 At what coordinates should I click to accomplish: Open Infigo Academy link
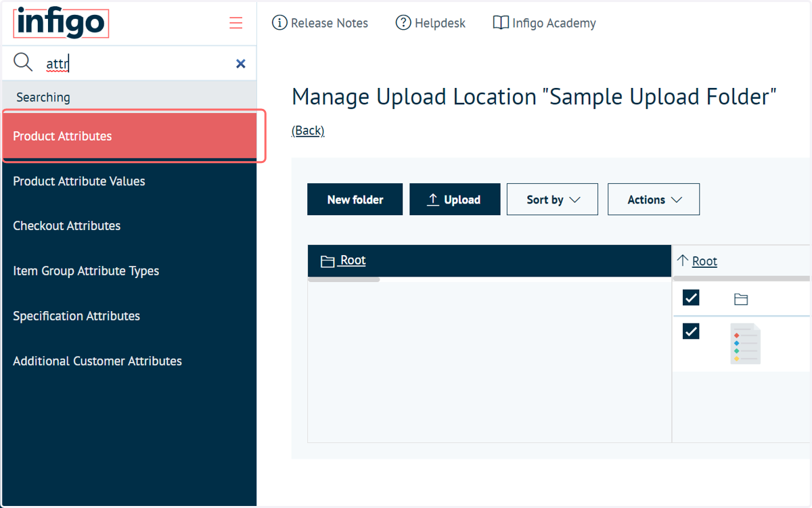point(544,23)
